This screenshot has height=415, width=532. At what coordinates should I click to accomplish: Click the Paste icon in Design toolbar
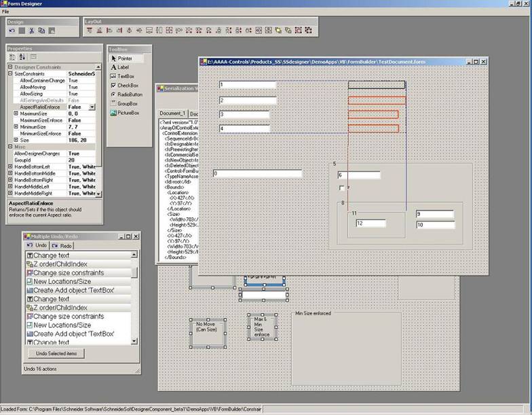(x=52, y=31)
